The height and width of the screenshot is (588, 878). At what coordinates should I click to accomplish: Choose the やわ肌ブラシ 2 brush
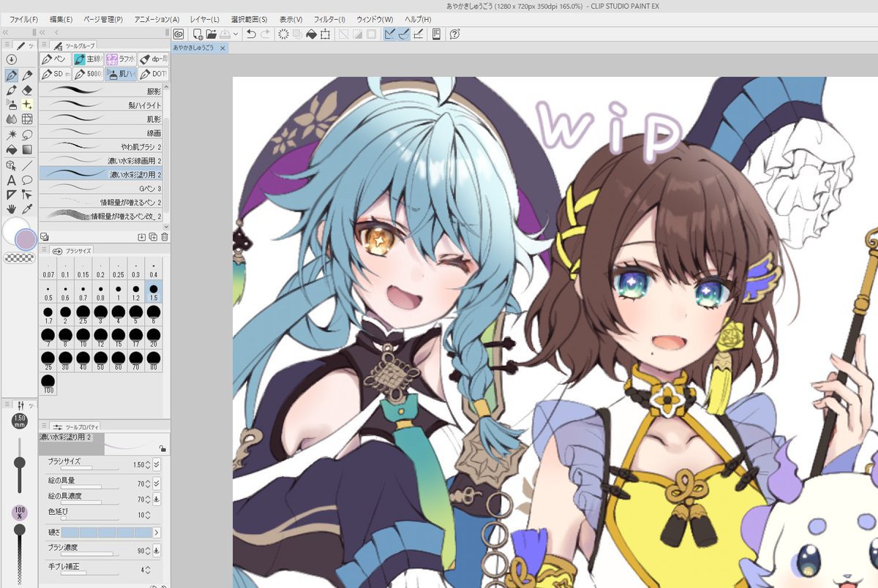(x=101, y=146)
